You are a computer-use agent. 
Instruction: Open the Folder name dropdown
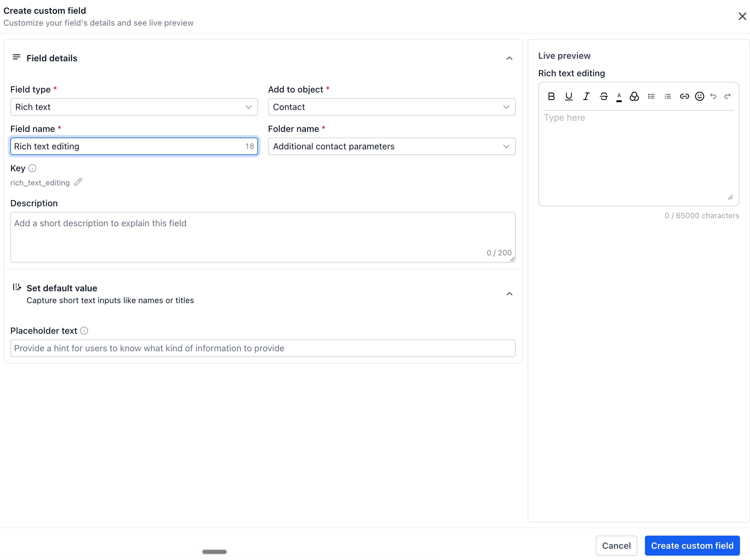392,146
